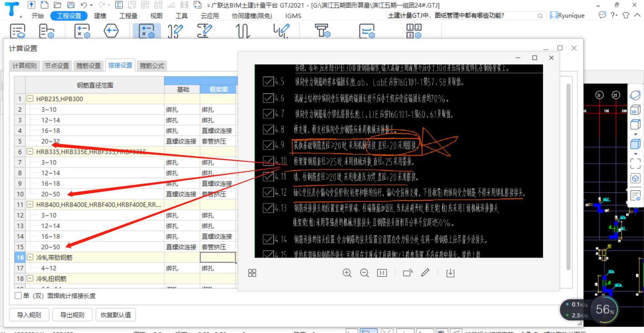Viewport: 644px width, 333px height.
Task: Click the skin/shirt icon at top right
Action: click(626, 15)
